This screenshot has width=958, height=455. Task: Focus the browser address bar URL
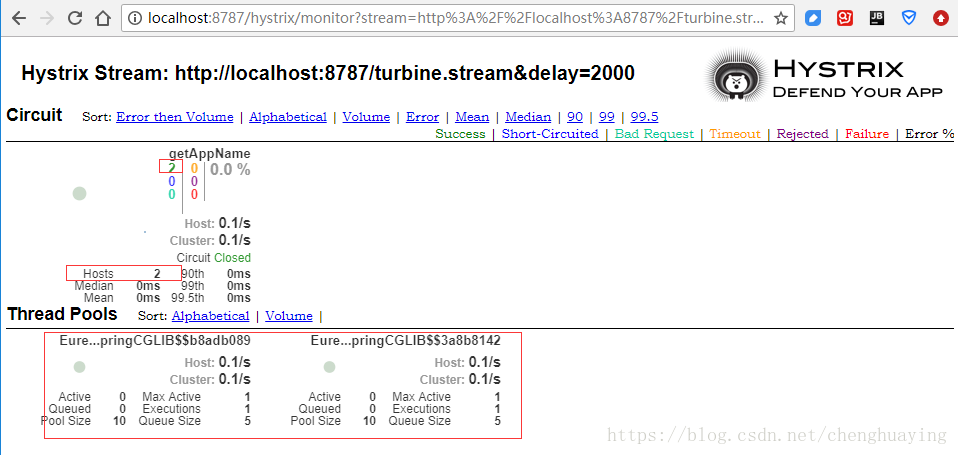pyautogui.click(x=455, y=18)
